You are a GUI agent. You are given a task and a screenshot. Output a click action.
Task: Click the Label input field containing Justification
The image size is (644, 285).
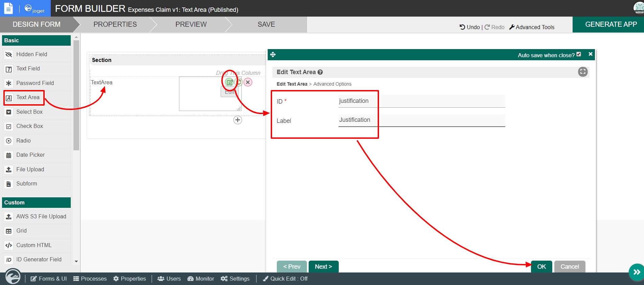422,120
